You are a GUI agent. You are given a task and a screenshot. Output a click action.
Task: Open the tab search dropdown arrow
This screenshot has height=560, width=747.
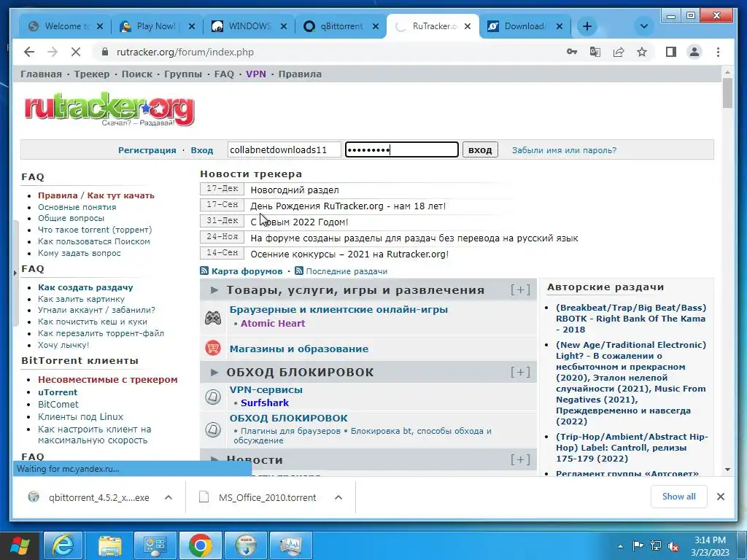tap(644, 26)
